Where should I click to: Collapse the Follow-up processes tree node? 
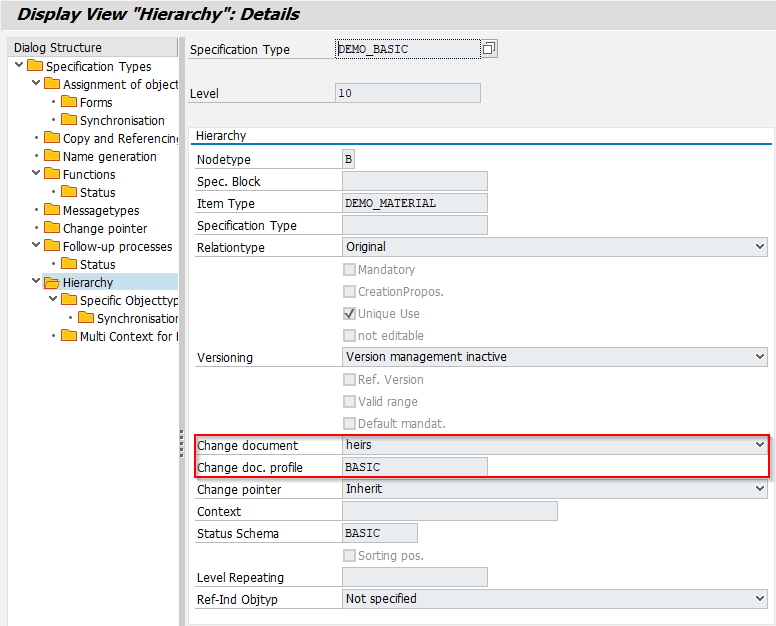[x=36, y=246]
